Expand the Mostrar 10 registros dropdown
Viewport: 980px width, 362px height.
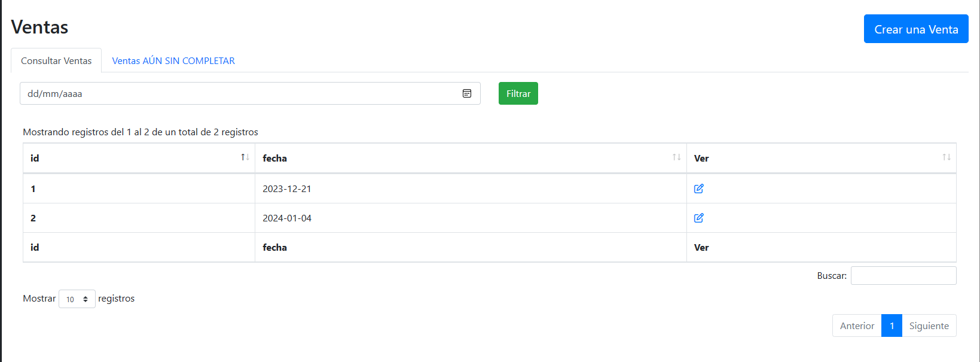pyautogui.click(x=77, y=299)
